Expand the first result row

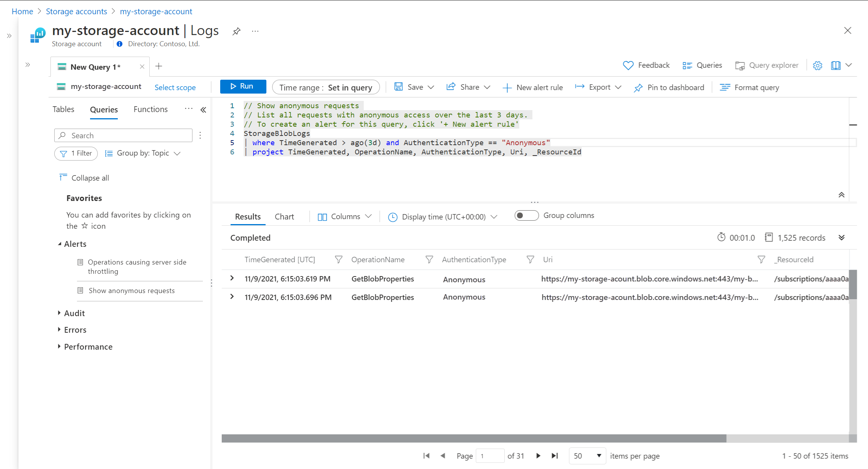point(232,278)
